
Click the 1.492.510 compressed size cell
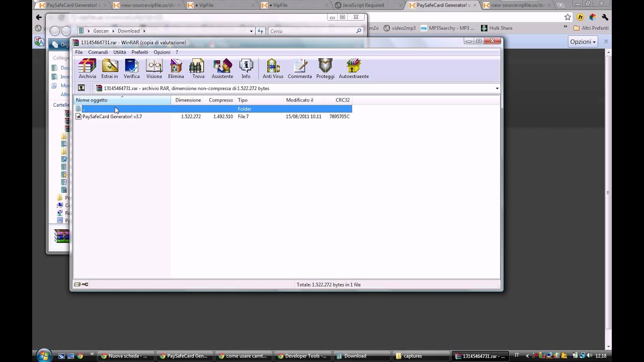223,117
